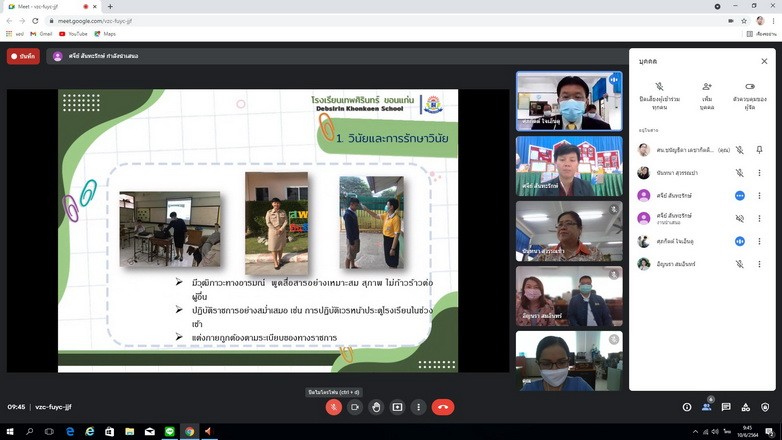Open the activities icon
Viewport: 782px width, 440px height.
pyautogui.click(x=746, y=407)
